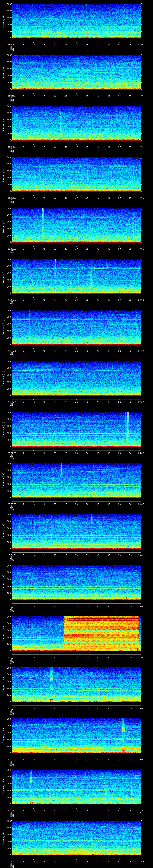Open the spectrogram panel starting at 23:45:00

coord(76,72)
